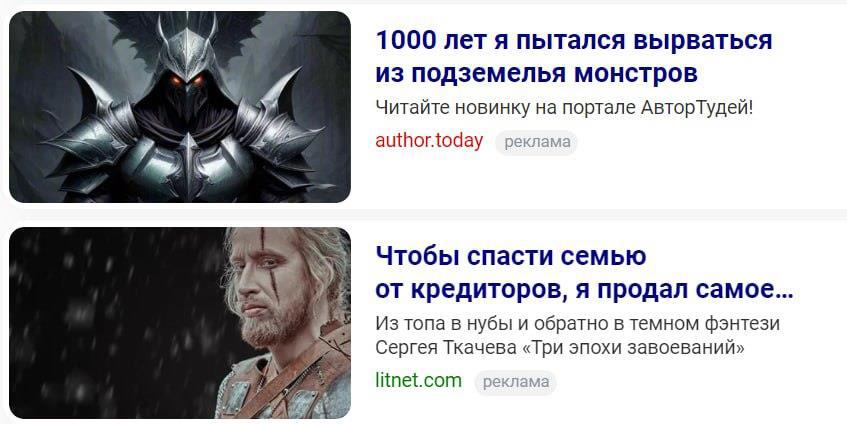Open headline 'Чтобы спасти семью'
The width and height of the screenshot is (847, 424).
tap(510, 256)
